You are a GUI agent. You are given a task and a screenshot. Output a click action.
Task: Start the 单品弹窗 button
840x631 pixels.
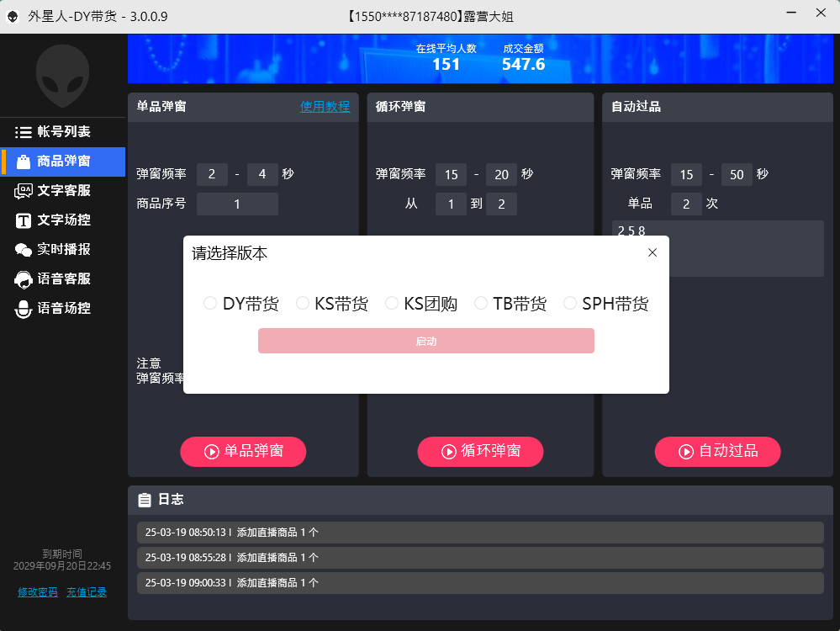click(x=243, y=452)
